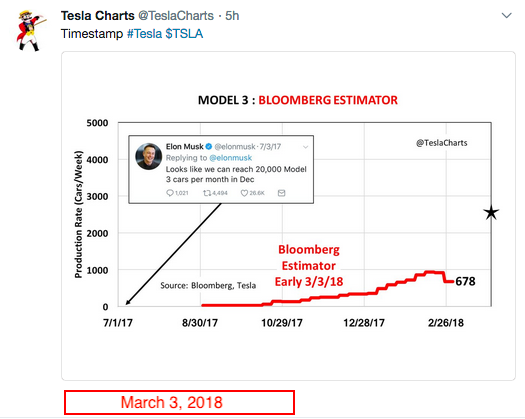The image size is (525, 419).
Task: Click the reply icon showing 1,021
Action: coord(170,193)
